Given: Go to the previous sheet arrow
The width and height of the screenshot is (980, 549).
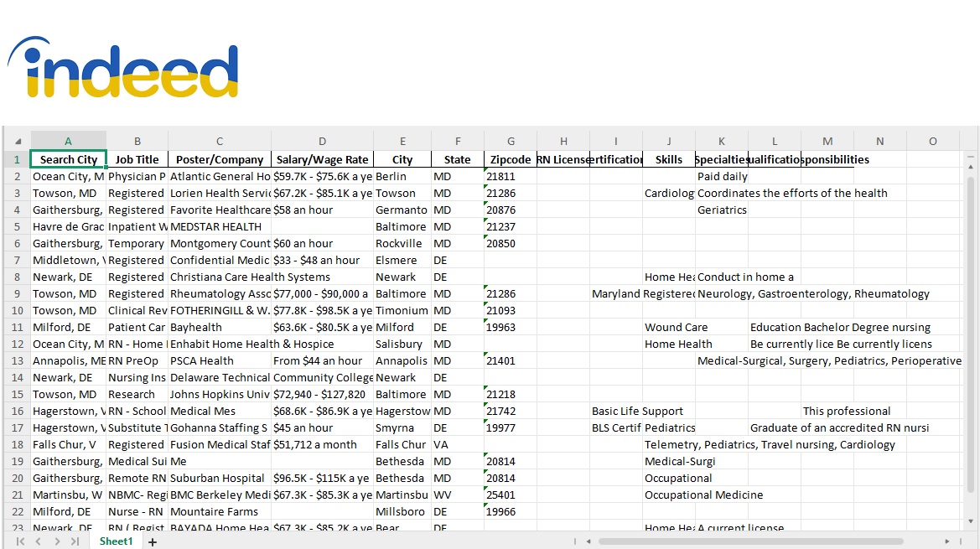Looking at the screenshot, I should 38,541.
